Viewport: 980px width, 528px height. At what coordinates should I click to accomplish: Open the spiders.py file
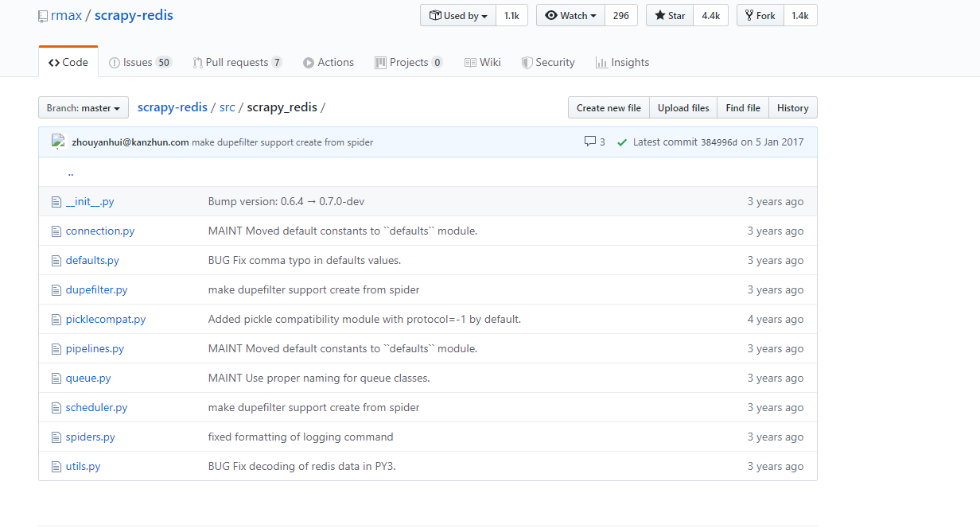[x=91, y=437]
